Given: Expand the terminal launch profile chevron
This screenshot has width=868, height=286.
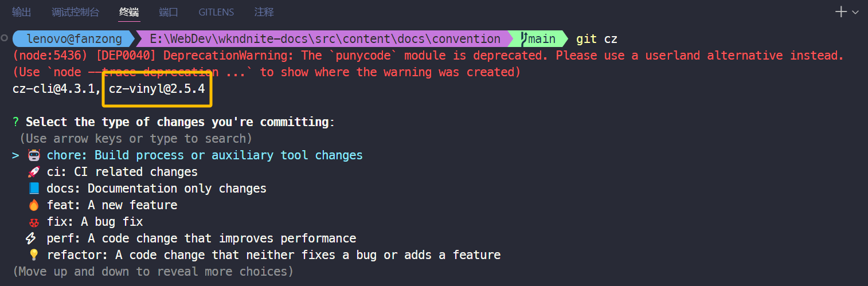Looking at the screenshot, I should pos(856,12).
